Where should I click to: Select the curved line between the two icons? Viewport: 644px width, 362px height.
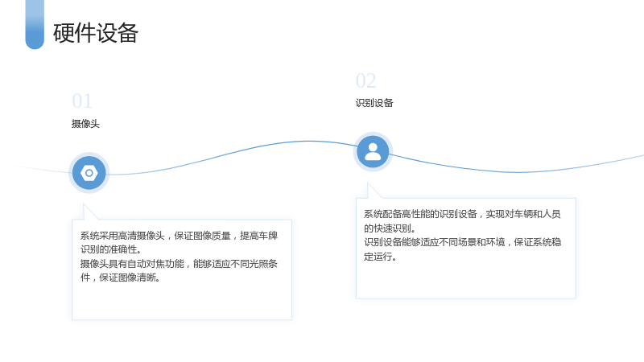pos(232,154)
